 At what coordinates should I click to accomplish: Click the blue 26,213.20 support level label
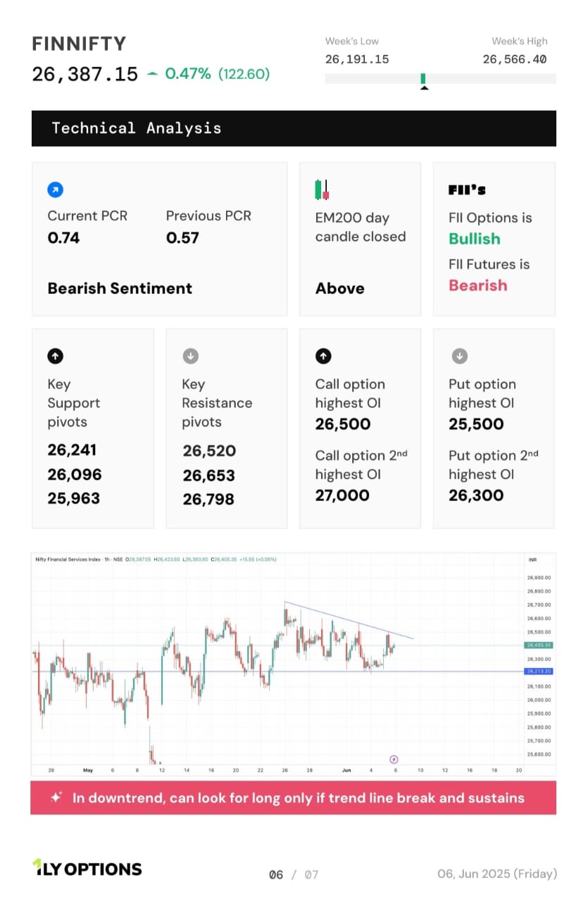click(539, 672)
